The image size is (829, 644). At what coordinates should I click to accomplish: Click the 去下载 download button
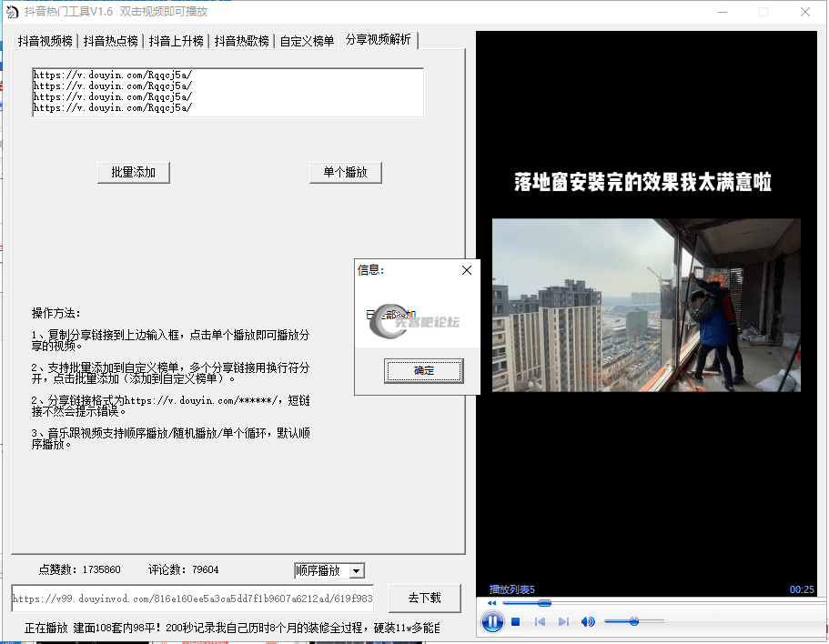pos(424,599)
